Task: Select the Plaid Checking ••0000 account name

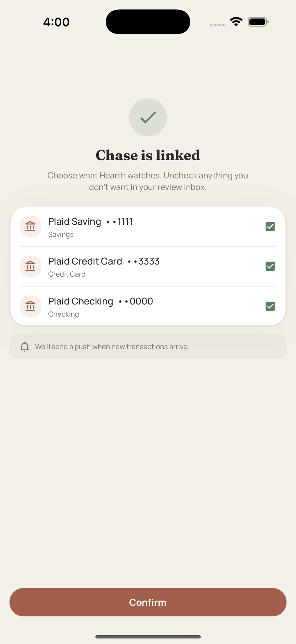Action: (101, 301)
